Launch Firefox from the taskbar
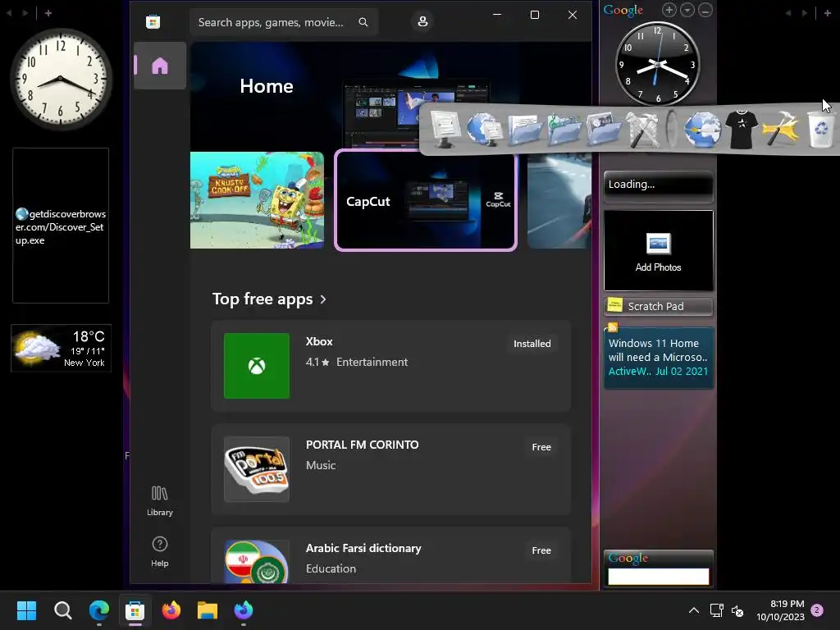 [171, 610]
